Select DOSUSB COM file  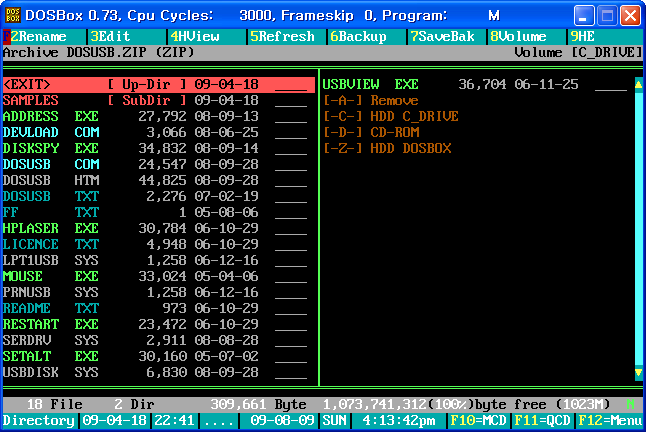tap(155, 164)
